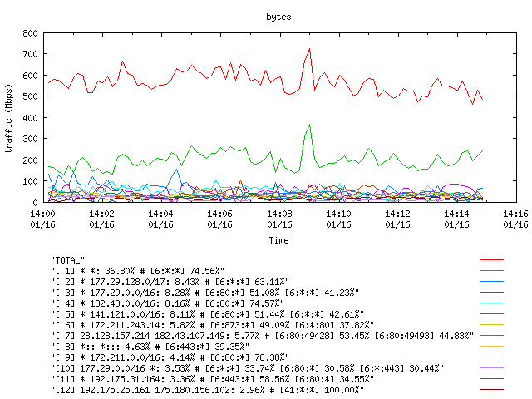Click the blue line spike near 14:04:30
The width and height of the screenshot is (532, 399).
(x=176, y=170)
